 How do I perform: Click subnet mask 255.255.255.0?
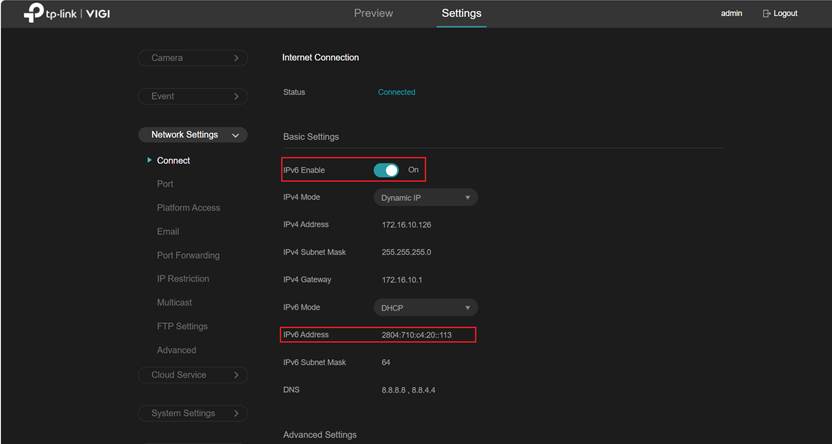click(x=406, y=253)
